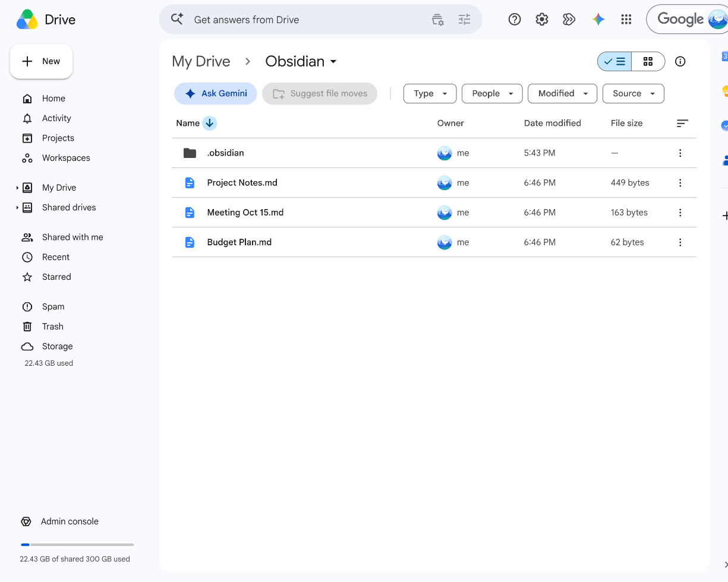Click the Date modified column header
The height and width of the screenshot is (582, 728).
click(553, 124)
